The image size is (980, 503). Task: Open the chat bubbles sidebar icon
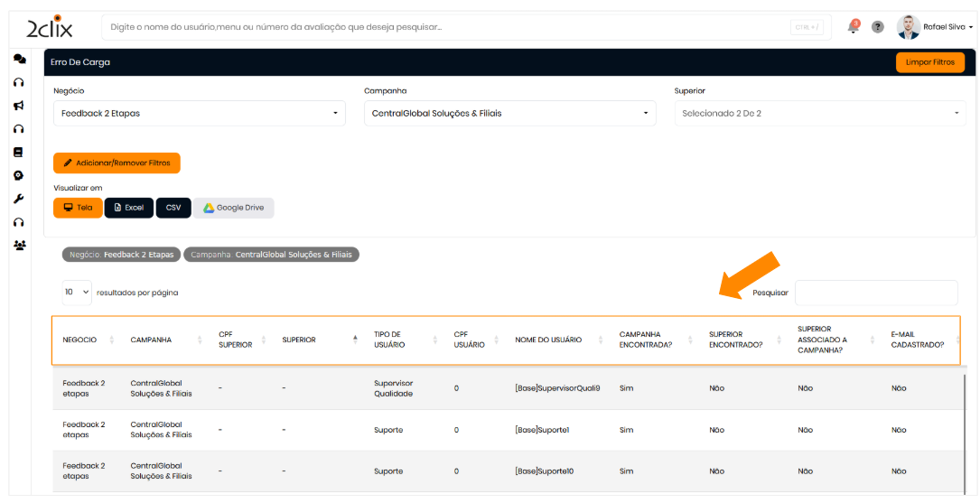click(x=19, y=59)
